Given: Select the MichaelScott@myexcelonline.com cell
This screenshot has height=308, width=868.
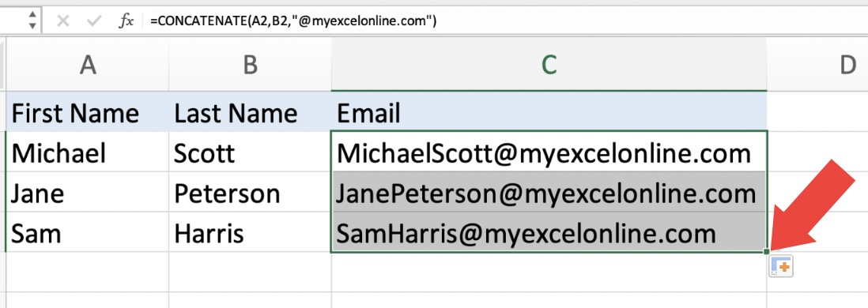Looking at the screenshot, I should point(549,152).
